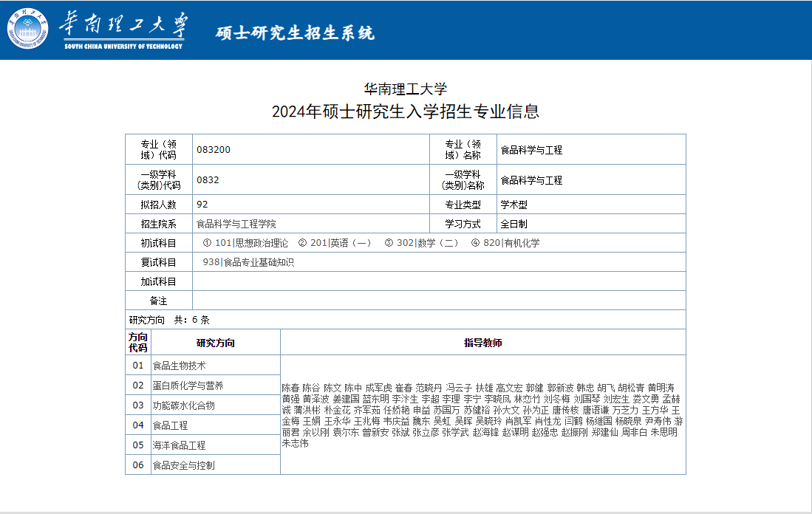Select research direction 功能碳水化合物
The height and width of the screenshot is (514, 812).
[183, 405]
